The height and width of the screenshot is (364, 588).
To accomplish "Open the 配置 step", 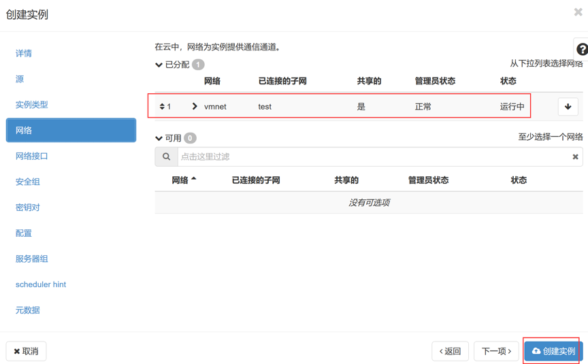I will (23, 233).
